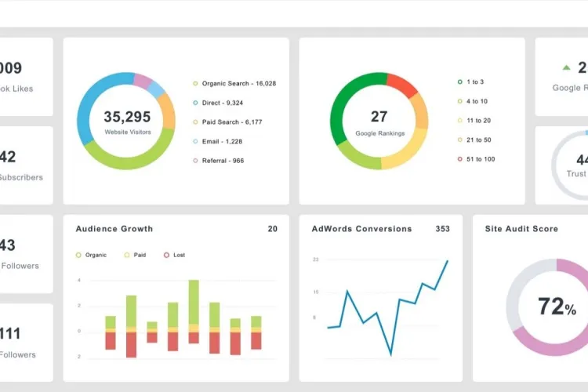
Task: Click the Site Audit Score heading
Action: 521,229
